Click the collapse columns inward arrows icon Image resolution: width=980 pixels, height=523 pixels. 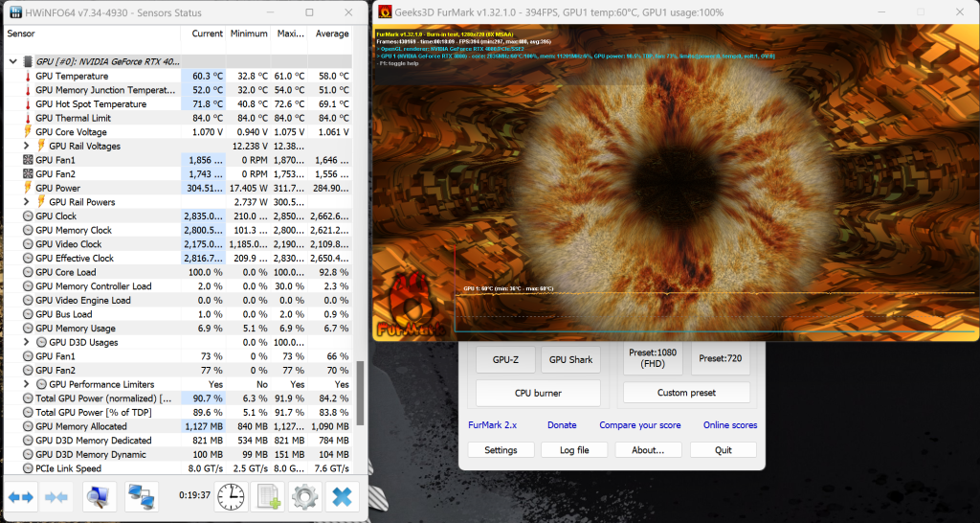point(56,496)
